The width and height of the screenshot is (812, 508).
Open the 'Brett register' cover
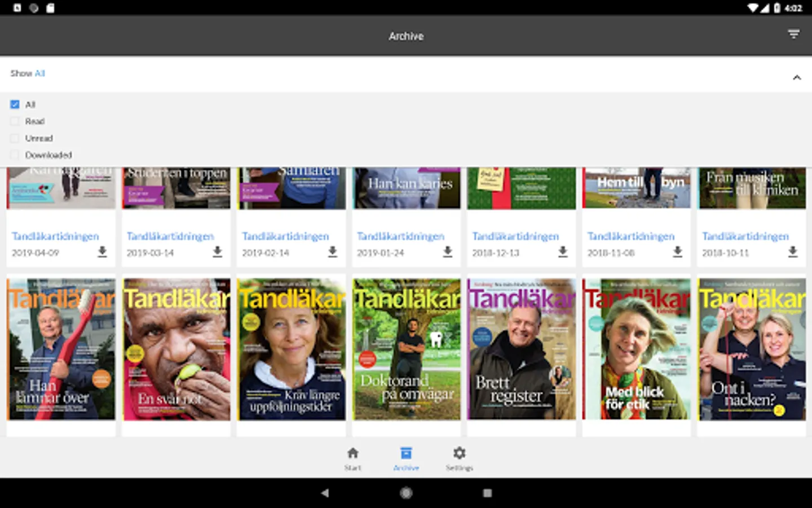point(522,349)
